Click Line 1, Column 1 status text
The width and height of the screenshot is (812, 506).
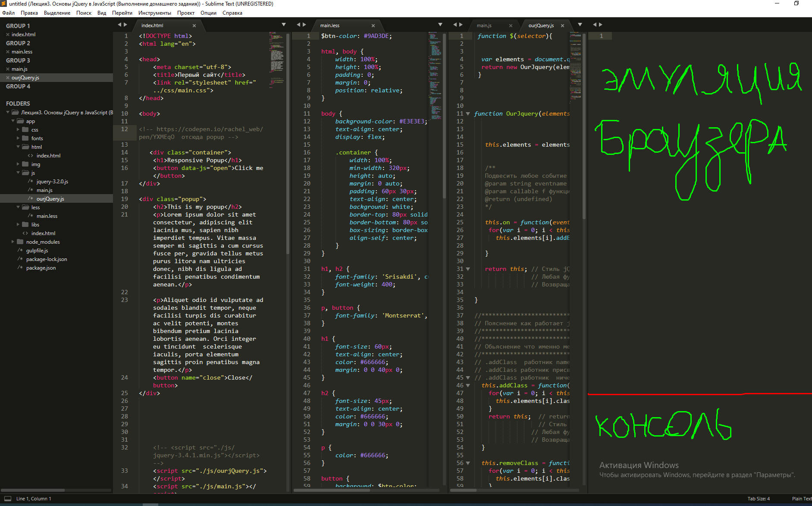point(34,499)
